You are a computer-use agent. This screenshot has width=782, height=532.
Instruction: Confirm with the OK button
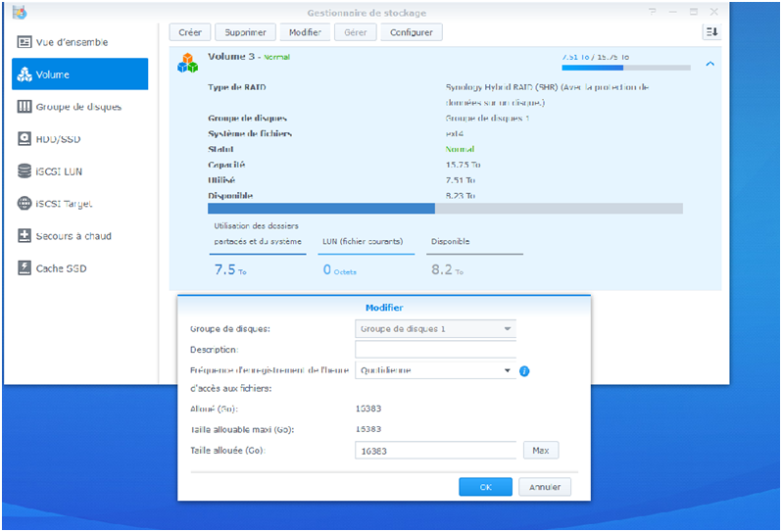click(485, 486)
